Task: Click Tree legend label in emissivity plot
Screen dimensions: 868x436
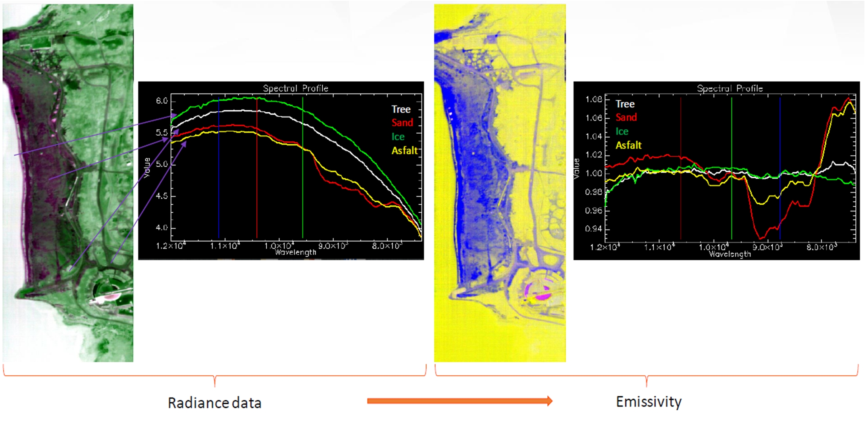Action: click(625, 104)
